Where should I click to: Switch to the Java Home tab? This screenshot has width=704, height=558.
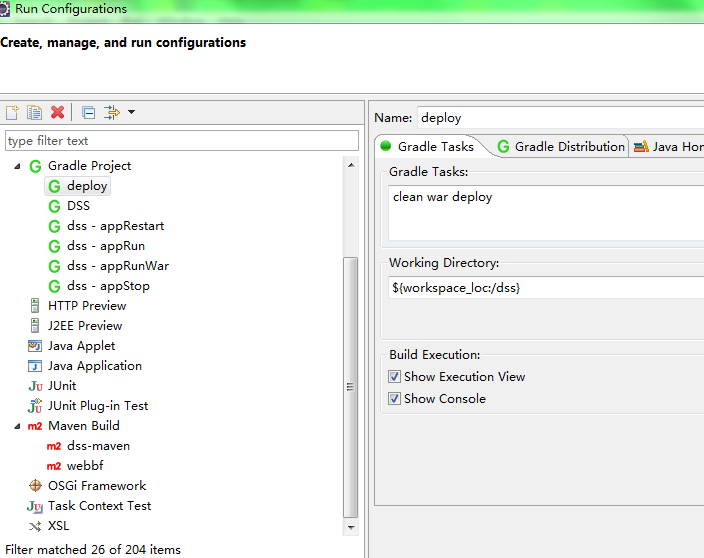coord(668,146)
